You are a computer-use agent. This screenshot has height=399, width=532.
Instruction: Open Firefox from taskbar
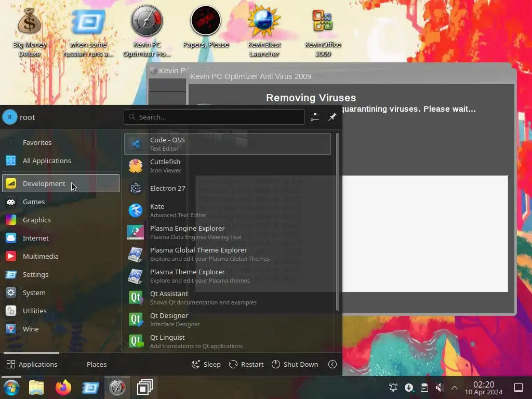coord(63,388)
